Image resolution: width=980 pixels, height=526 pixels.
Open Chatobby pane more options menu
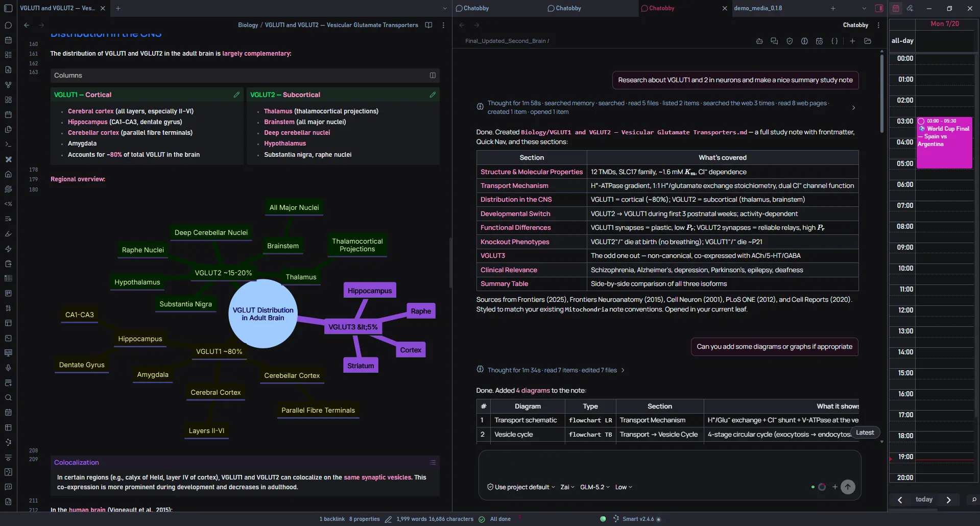878,25
